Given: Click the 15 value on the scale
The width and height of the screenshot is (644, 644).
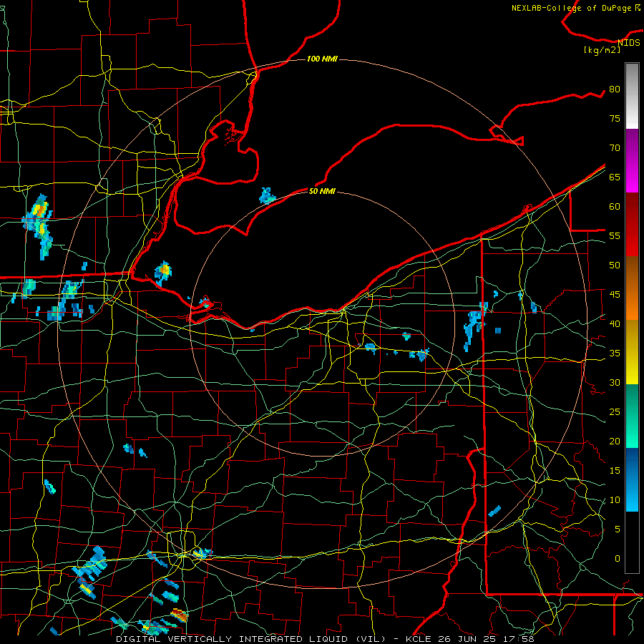Looking at the screenshot, I should (x=615, y=470).
